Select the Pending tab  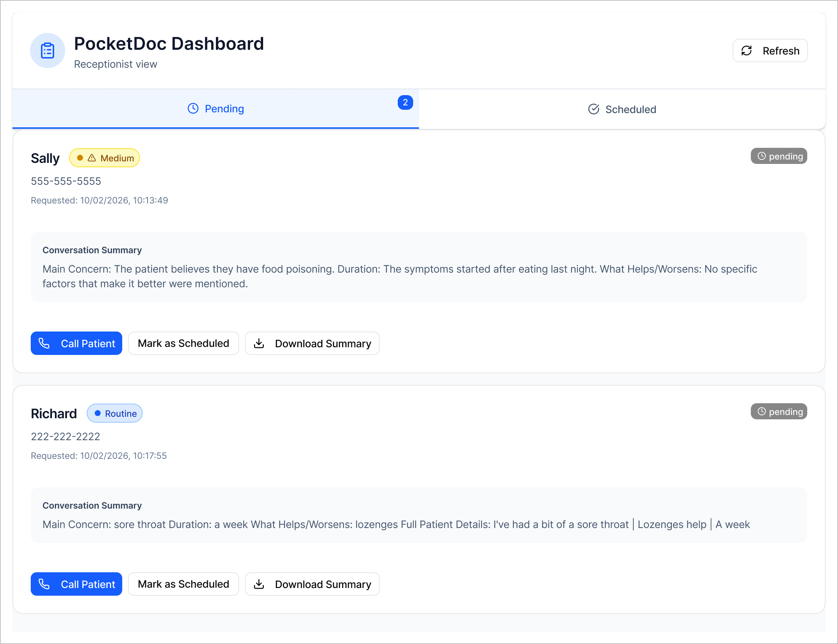point(216,108)
